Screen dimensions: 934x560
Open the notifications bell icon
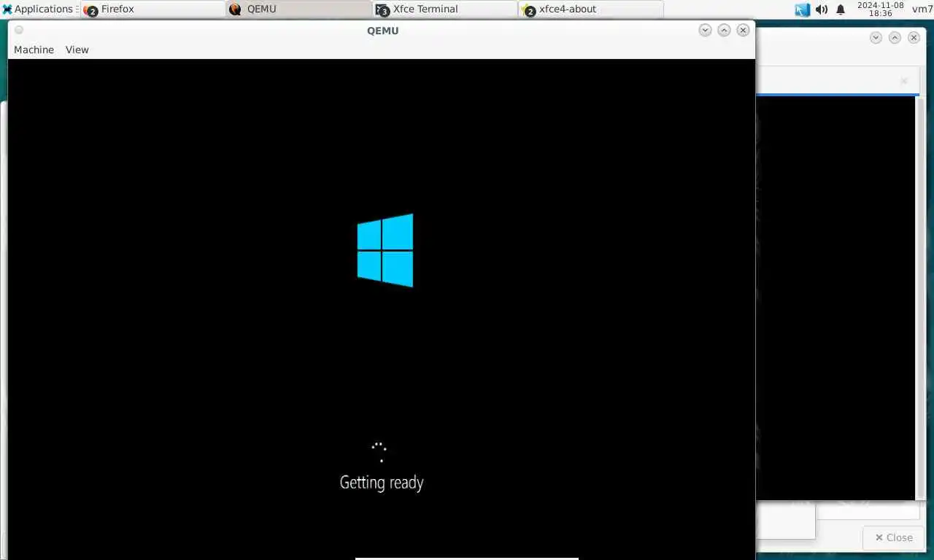click(841, 9)
